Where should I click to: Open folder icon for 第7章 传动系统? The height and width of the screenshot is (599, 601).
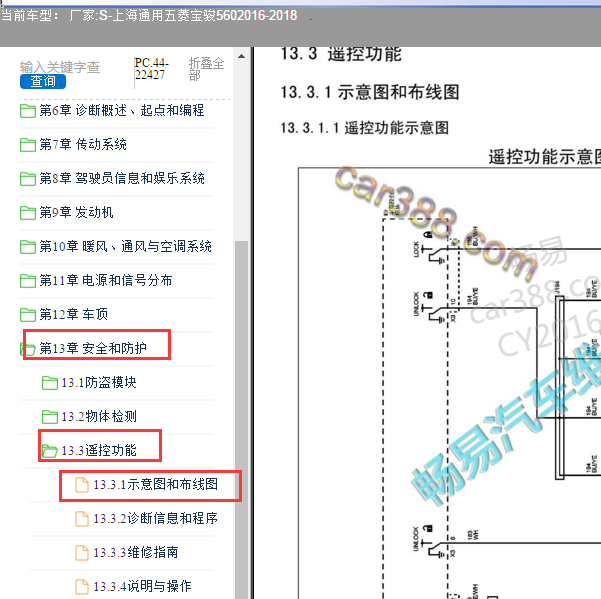(x=28, y=145)
